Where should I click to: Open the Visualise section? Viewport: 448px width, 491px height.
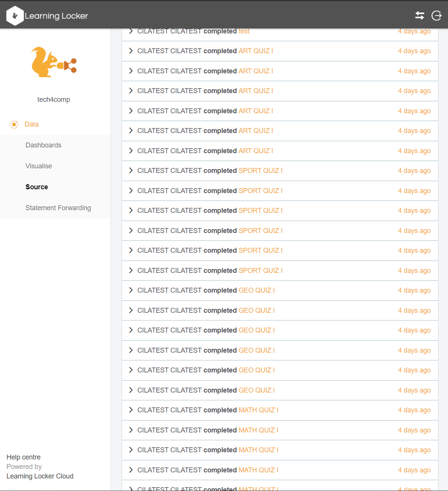point(38,166)
